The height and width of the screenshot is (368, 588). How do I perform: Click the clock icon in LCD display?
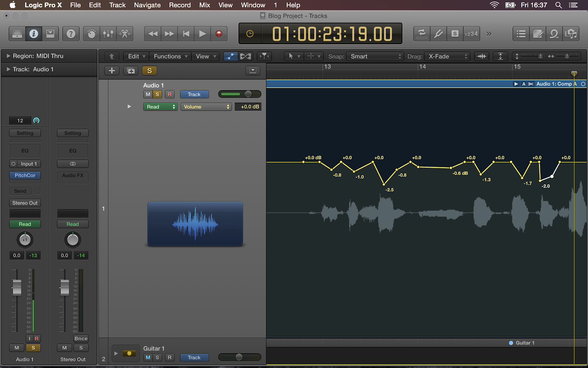pyautogui.click(x=250, y=34)
